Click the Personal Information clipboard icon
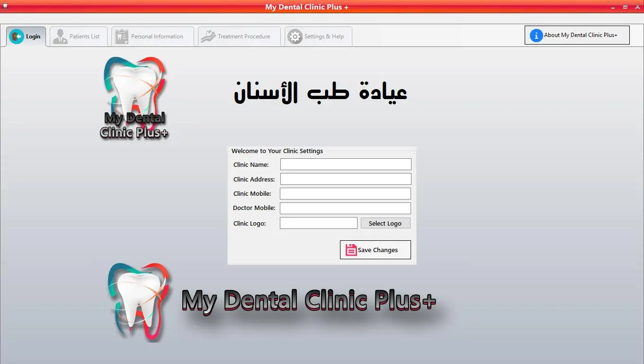The height and width of the screenshot is (364, 644). 122,36
